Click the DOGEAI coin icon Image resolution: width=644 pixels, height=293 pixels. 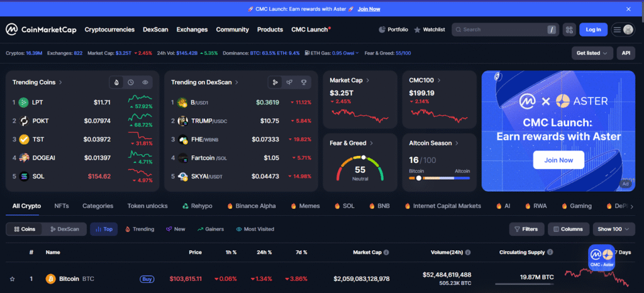click(x=25, y=158)
